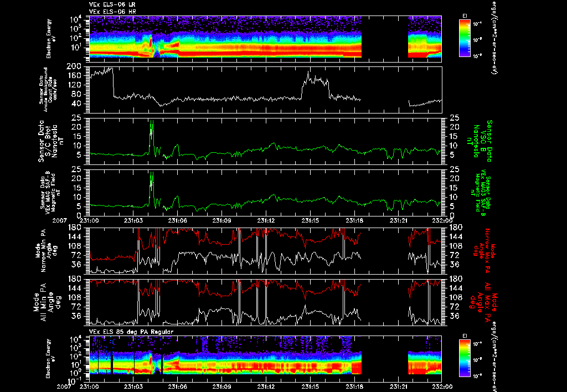
Task: Select the Narrow Min/Max pitch angle plot panel
Action: (265, 250)
